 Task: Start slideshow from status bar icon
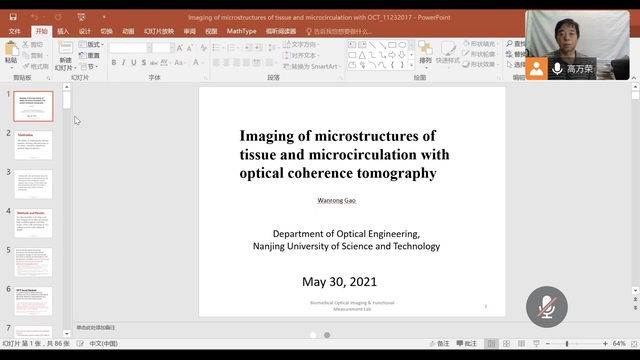536,344
